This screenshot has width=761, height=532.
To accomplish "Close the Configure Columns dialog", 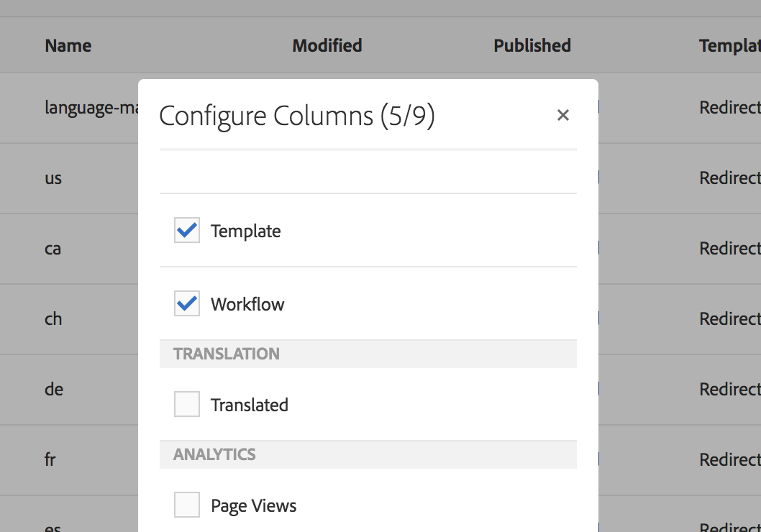I will pos(563,115).
